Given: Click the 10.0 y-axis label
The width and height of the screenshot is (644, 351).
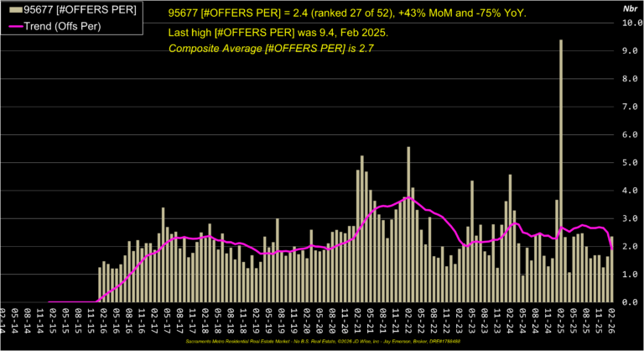Looking at the screenshot, I should coord(631,23).
